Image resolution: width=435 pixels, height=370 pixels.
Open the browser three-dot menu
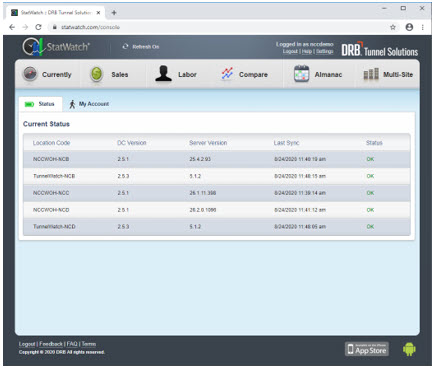coord(423,27)
